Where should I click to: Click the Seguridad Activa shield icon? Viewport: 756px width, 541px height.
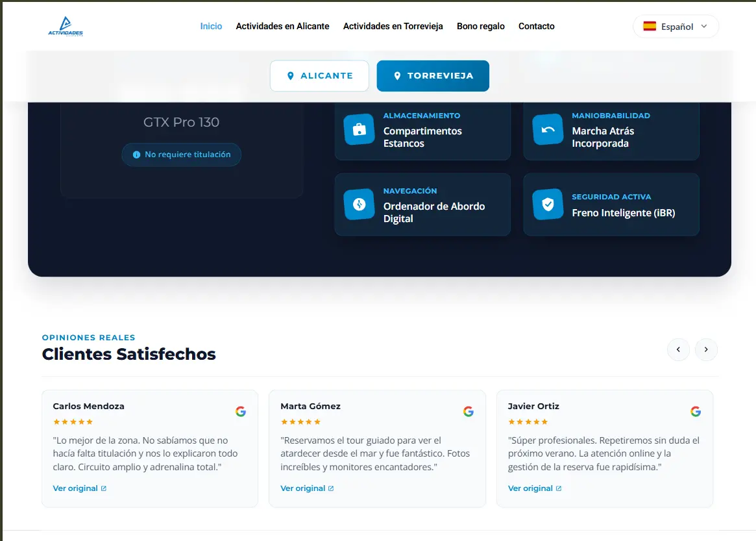tap(548, 204)
